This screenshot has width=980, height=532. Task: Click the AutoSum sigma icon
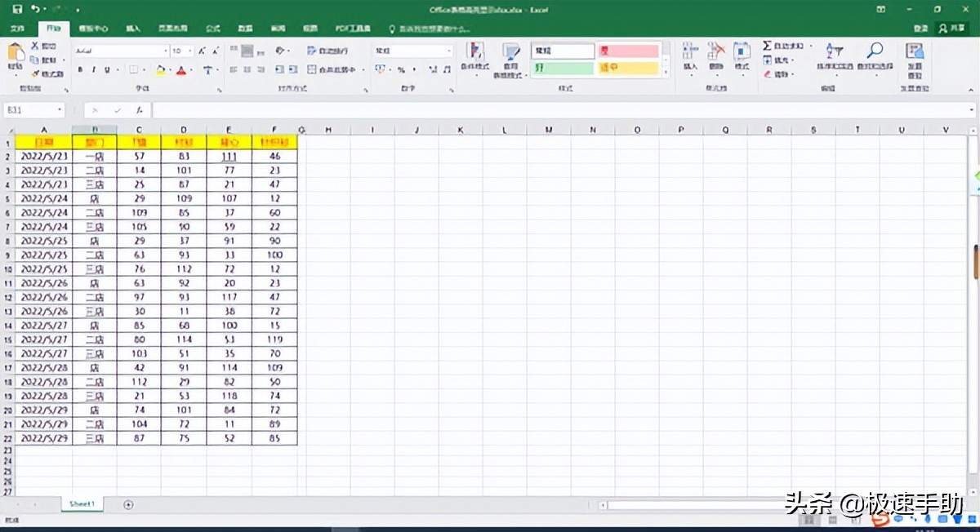coord(768,47)
